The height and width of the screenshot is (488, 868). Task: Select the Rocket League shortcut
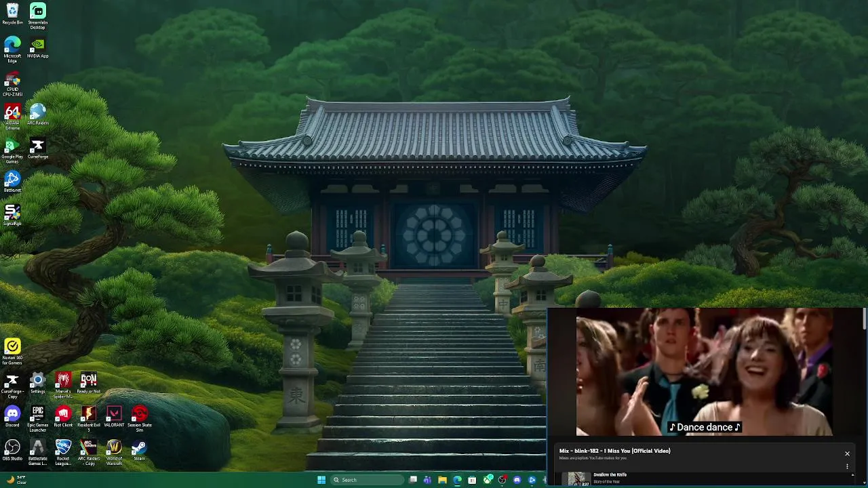coord(63,452)
